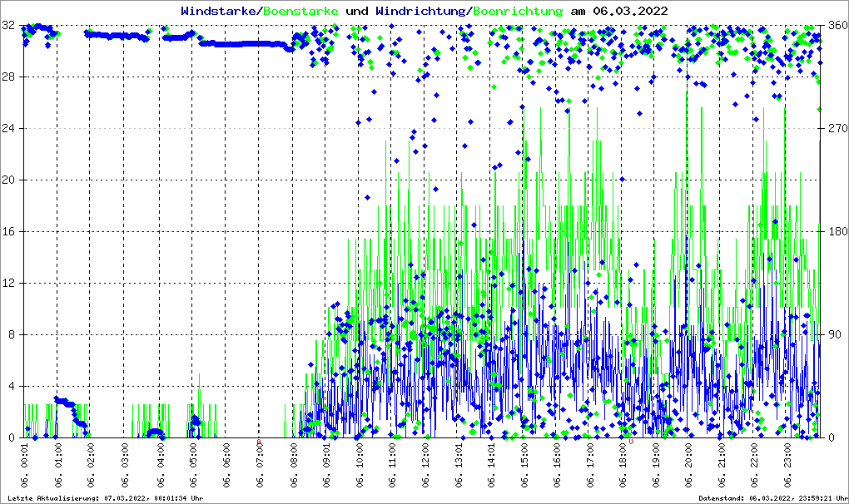Select the 06. 18:00 time axis label
This screenshot has width=849, height=504.
pyautogui.click(x=623, y=467)
